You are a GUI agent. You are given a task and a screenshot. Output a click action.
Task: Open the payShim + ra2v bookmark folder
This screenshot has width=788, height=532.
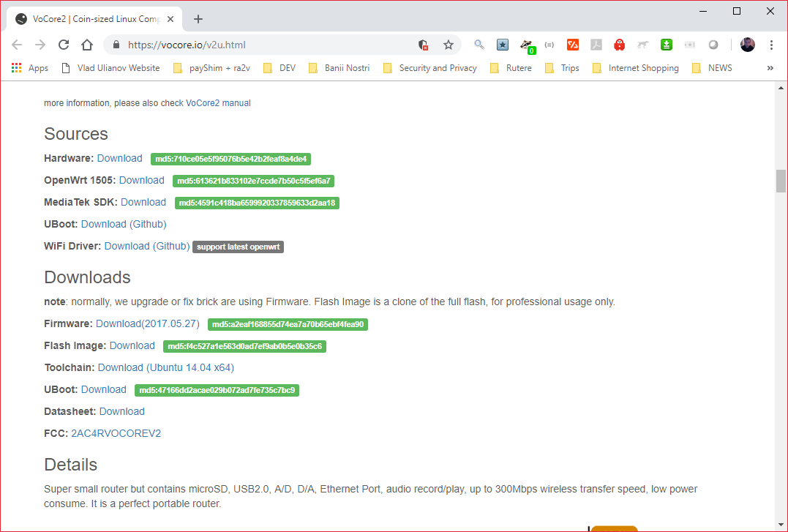point(211,68)
